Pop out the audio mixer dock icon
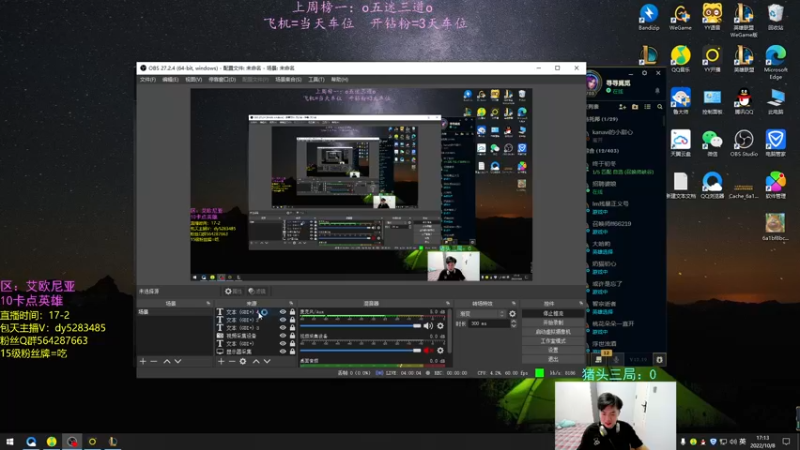800x450 pixels. pyautogui.click(x=448, y=304)
